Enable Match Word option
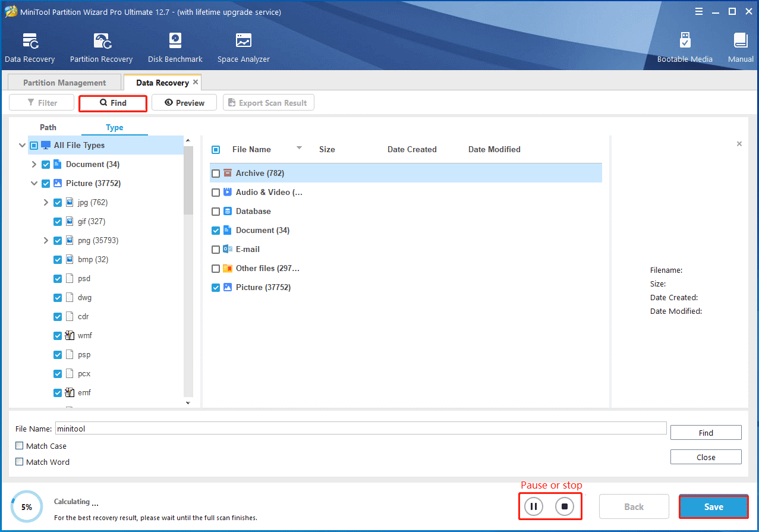The image size is (759, 532). 20,461
